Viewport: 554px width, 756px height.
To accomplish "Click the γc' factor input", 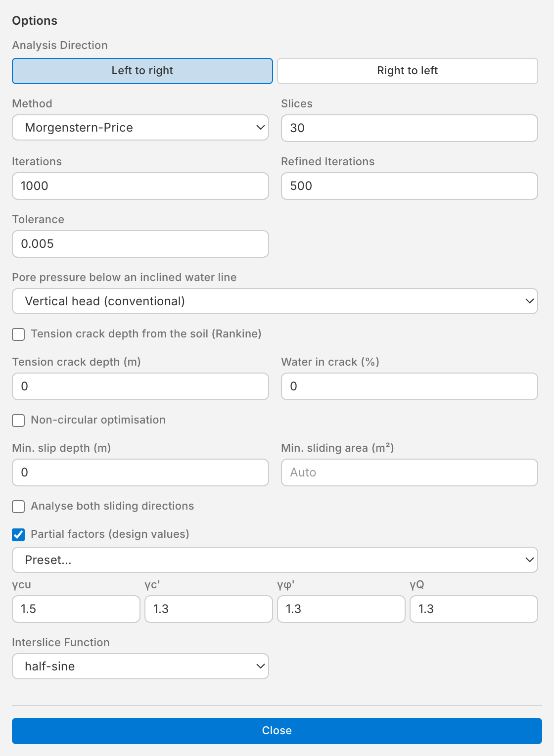I will [209, 609].
